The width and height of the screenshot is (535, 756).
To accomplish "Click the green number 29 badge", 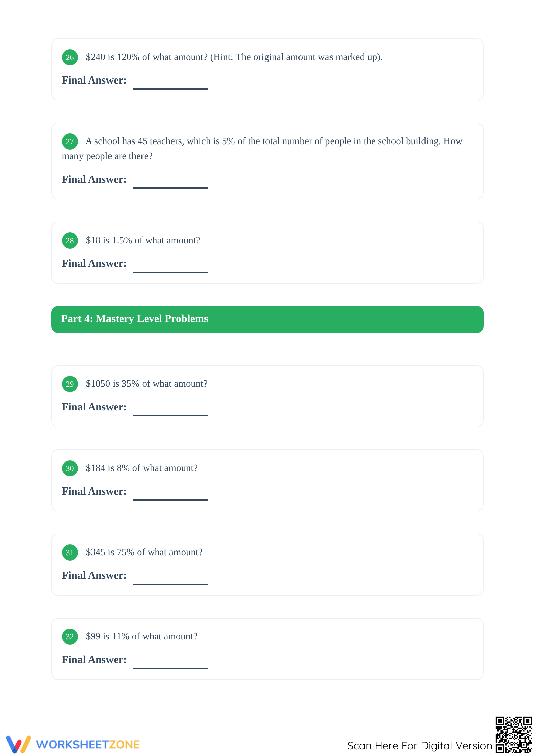I will 70,384.
